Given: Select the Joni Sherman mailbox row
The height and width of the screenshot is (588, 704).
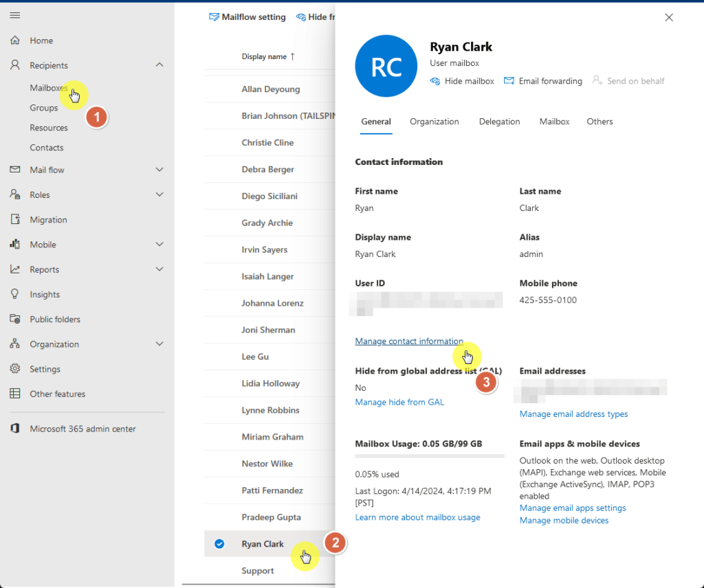Looking at the screenshot, I should (x=269, y=330).
